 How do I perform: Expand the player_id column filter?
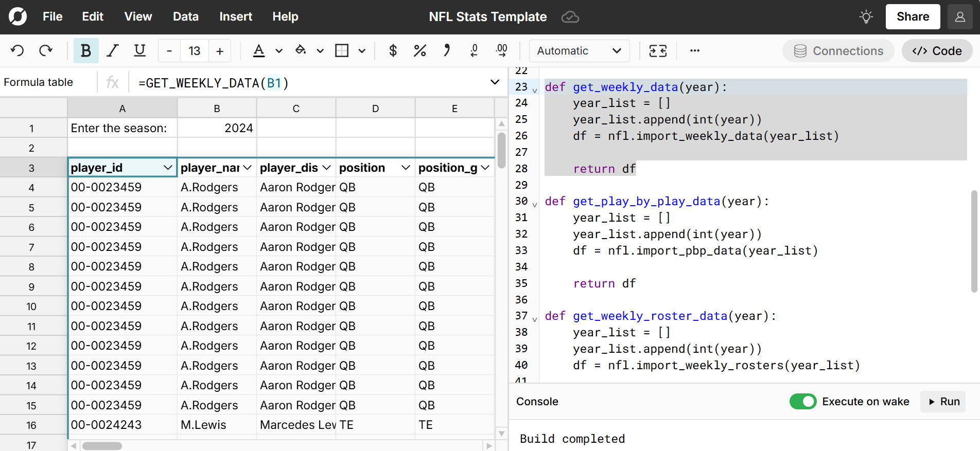(168, 168)
